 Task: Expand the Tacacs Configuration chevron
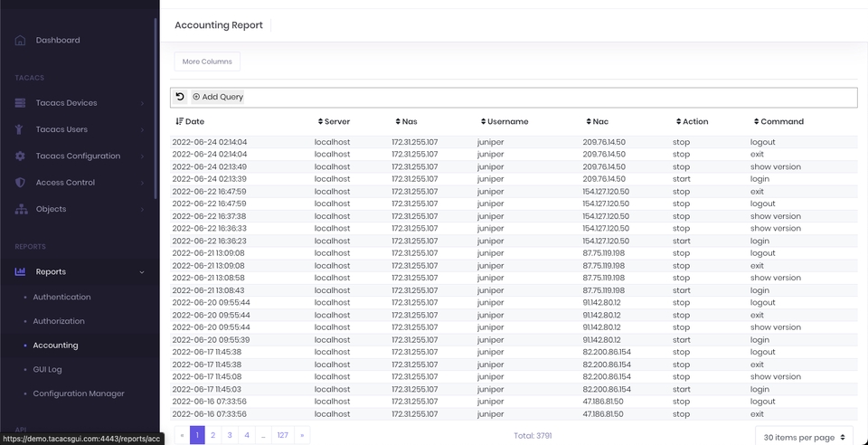[142, 156]
